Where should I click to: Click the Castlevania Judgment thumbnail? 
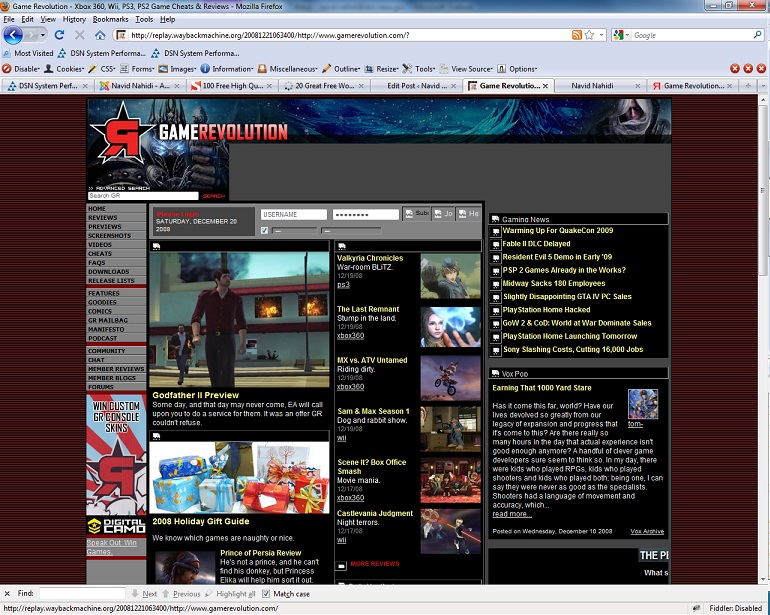[450, 531]
